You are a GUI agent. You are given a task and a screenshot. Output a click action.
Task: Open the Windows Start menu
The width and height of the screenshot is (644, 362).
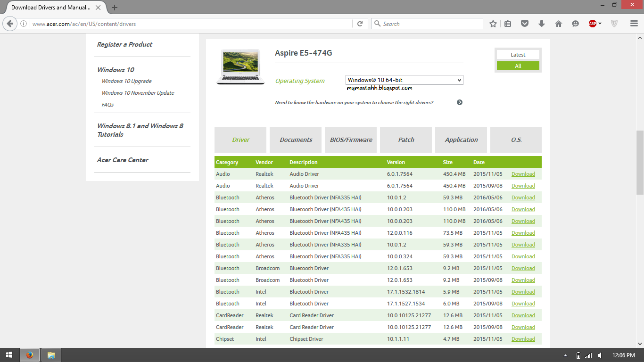[9, 355]
